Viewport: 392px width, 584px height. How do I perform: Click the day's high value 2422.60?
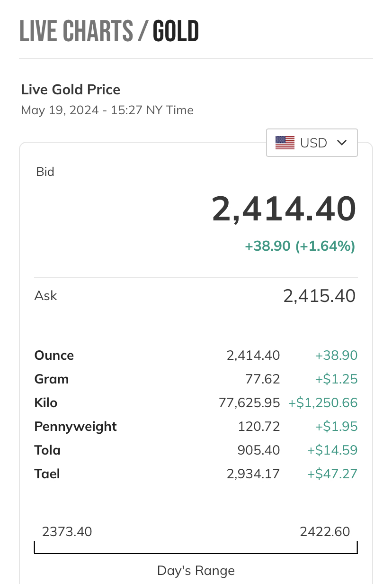325,531
